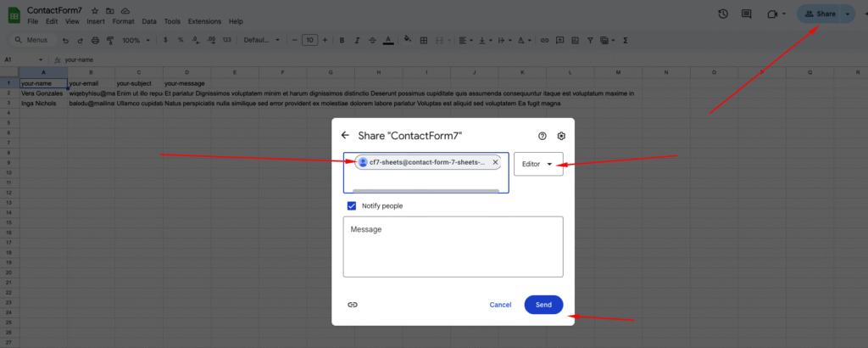The image size is (868, 348).
Task: Click the back arrow in Share dialog
Action: point(346,135)
